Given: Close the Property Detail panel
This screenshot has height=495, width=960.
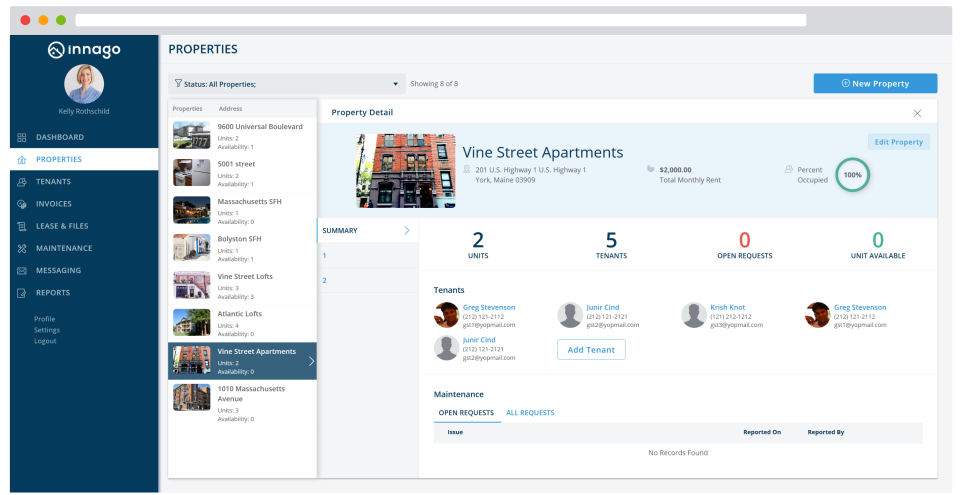Looking at the screenshot, I should pos(917,113).
